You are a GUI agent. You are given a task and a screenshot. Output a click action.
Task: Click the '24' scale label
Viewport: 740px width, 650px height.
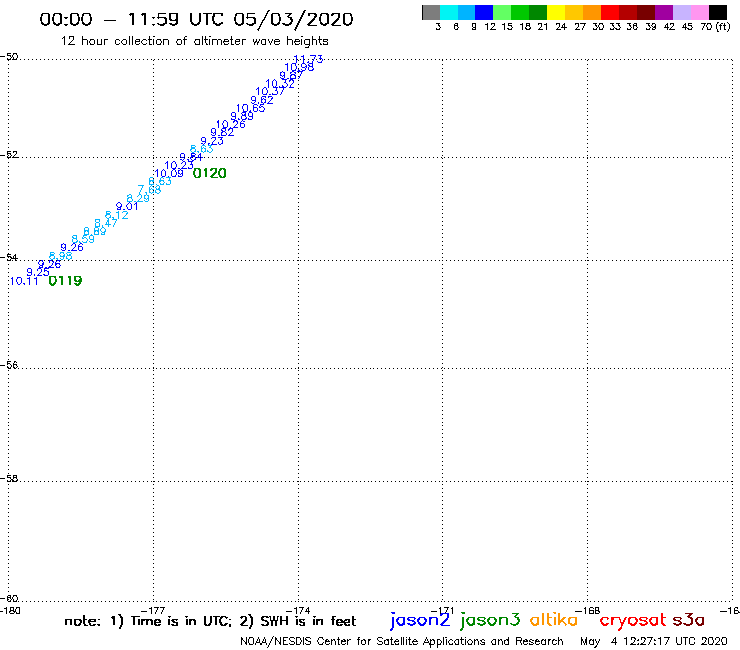(561, 27)
